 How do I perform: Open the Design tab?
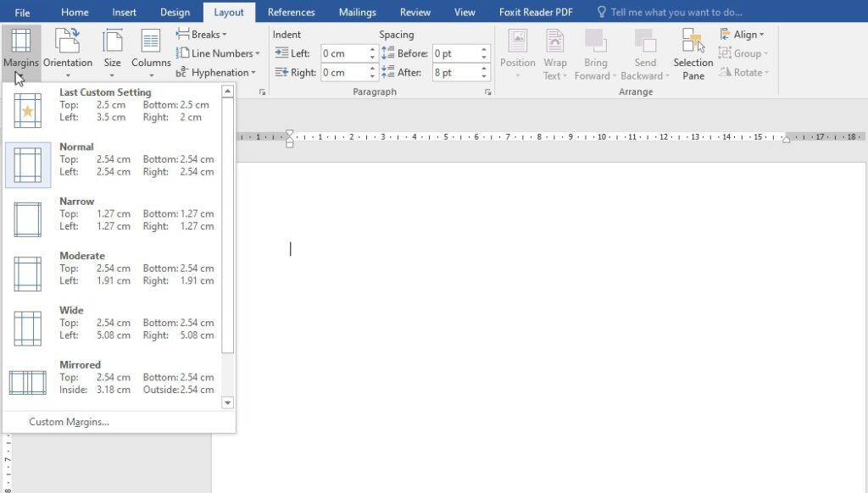[175, 13]
